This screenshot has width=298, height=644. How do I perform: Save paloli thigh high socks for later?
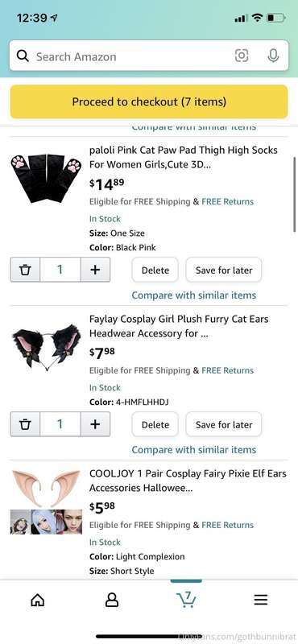coord(224,270)
